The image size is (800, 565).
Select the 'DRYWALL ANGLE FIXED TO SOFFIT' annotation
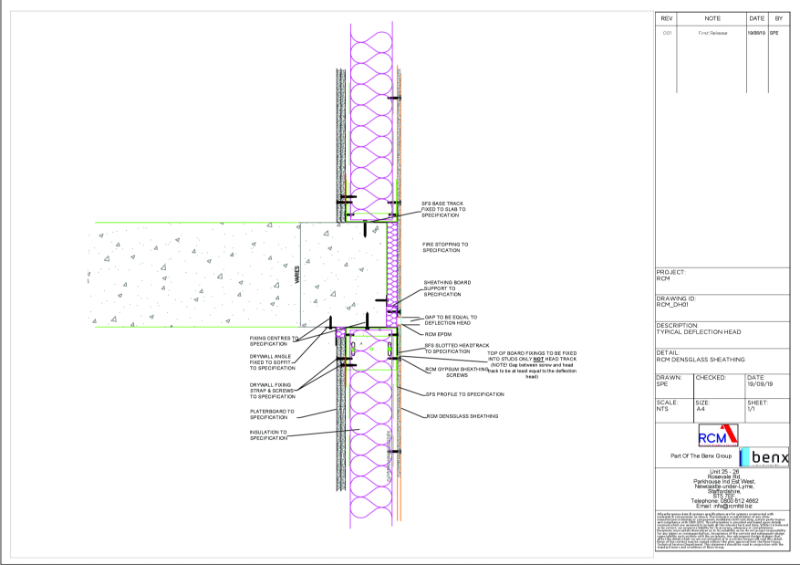click(x=270, y=363)
